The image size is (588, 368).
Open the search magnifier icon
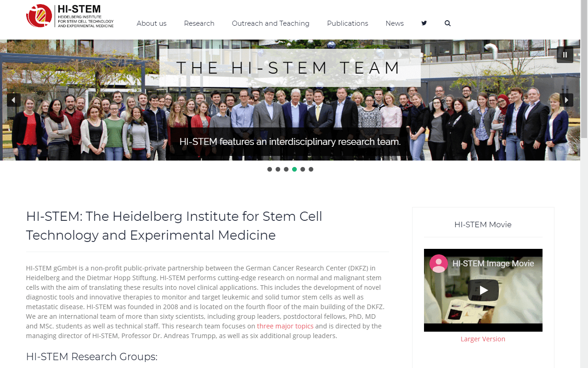pos(447,23)
